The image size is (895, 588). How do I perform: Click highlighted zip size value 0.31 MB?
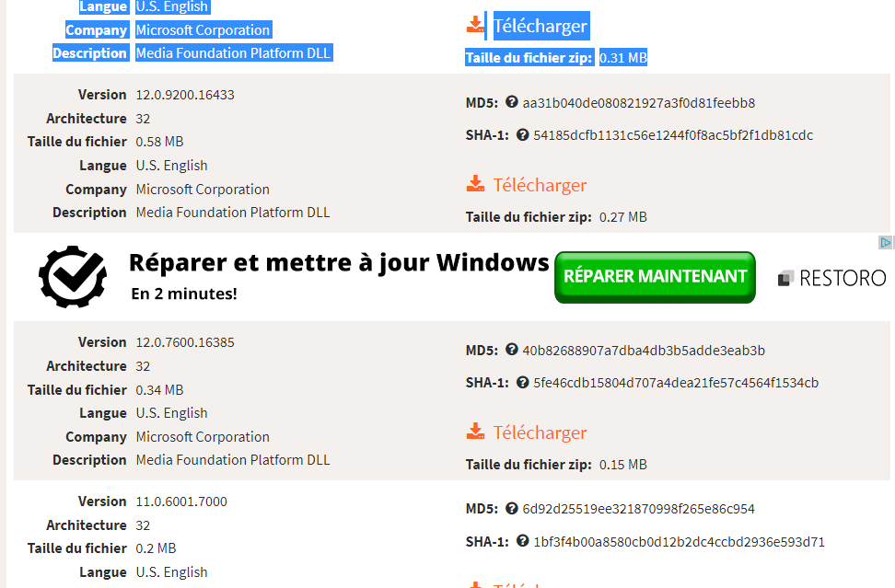622,58
